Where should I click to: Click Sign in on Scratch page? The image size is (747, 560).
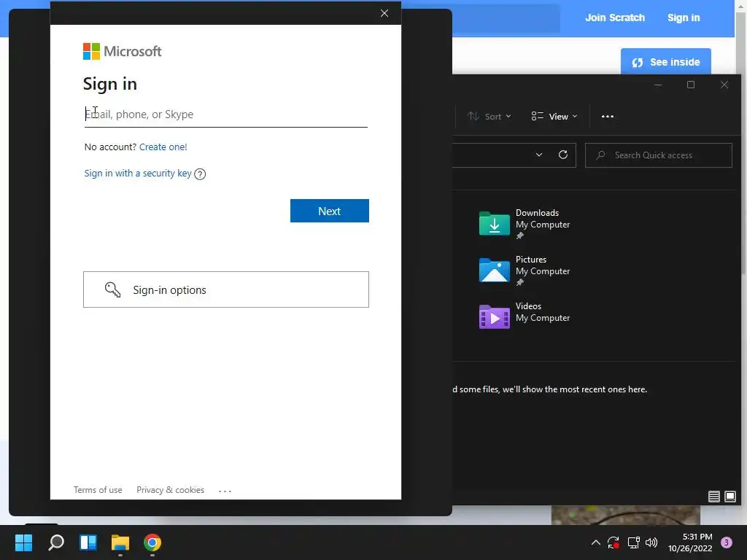(x=683, y=17)
